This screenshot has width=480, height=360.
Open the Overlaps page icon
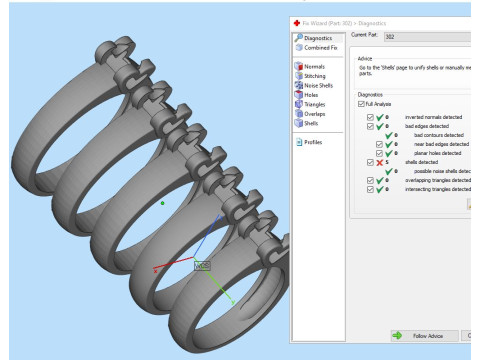(299, 114)
